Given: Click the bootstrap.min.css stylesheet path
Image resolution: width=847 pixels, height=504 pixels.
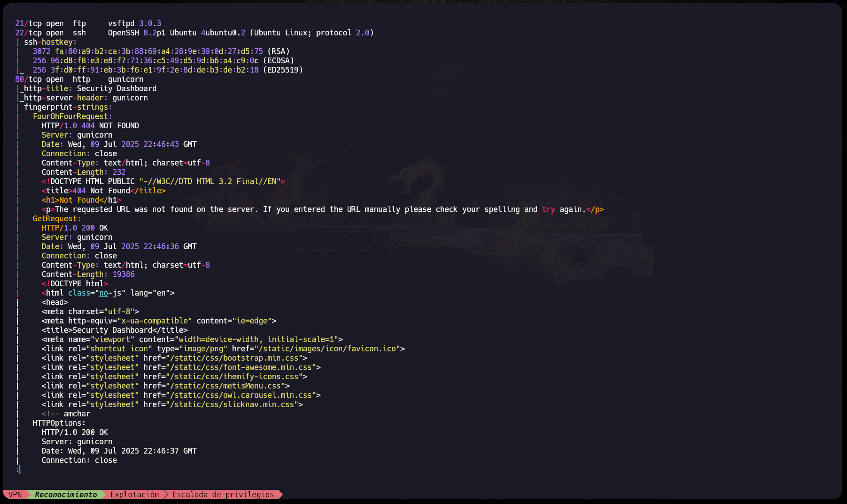Looking at the screenshot, I should point(236,358).
